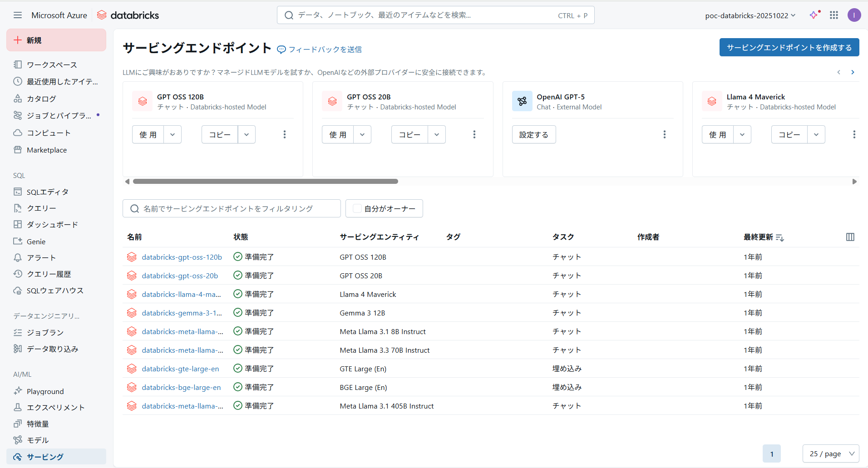The image size is (868, 468).
Task: Open the カタログ section
Action: 41,99
